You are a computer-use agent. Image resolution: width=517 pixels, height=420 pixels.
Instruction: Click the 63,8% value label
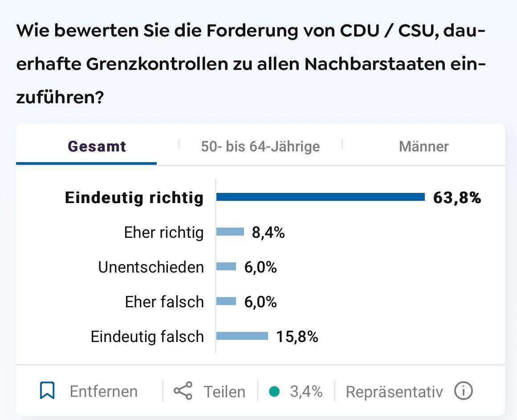click(x=457, y=199)
